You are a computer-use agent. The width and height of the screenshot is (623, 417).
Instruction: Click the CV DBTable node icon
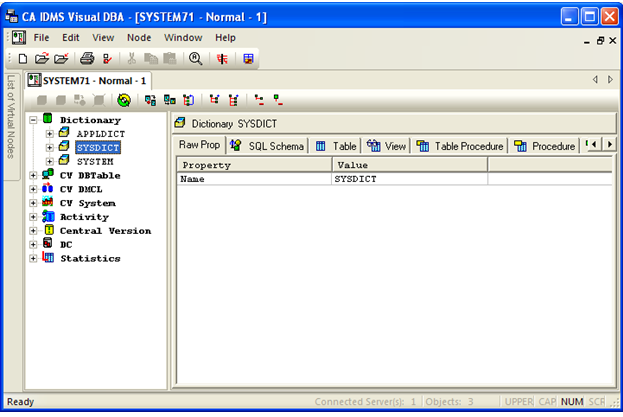tap(48, 174)
